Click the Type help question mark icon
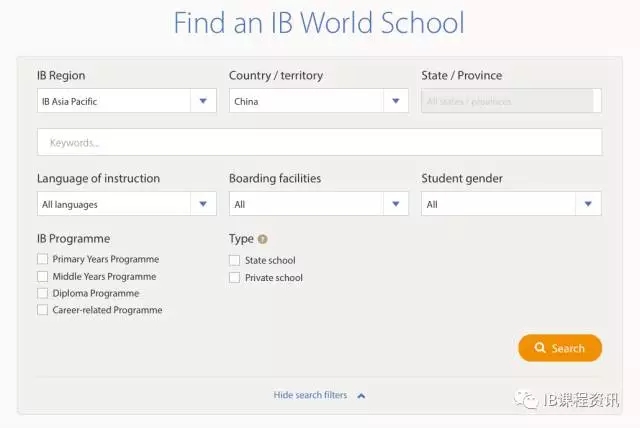Viewport: 640px width, 428px height. 263,239
